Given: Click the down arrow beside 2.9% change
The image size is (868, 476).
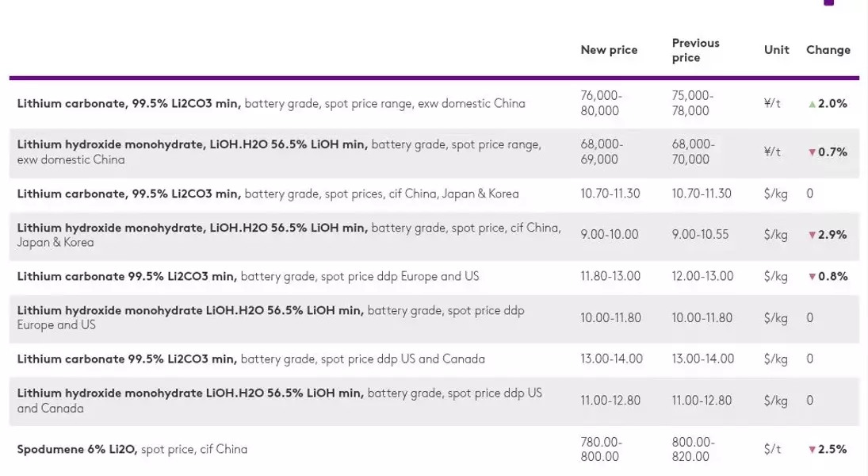Looking at the screenshot, I should 812,235.
